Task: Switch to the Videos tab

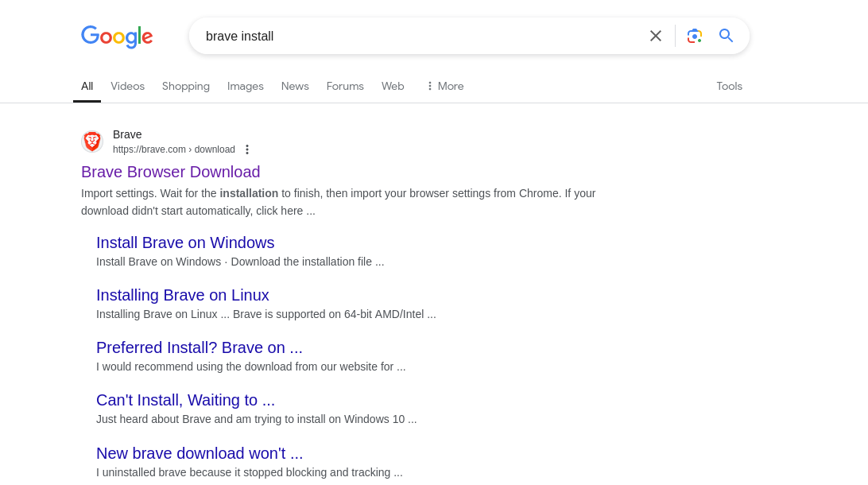Action: (127, 87)
